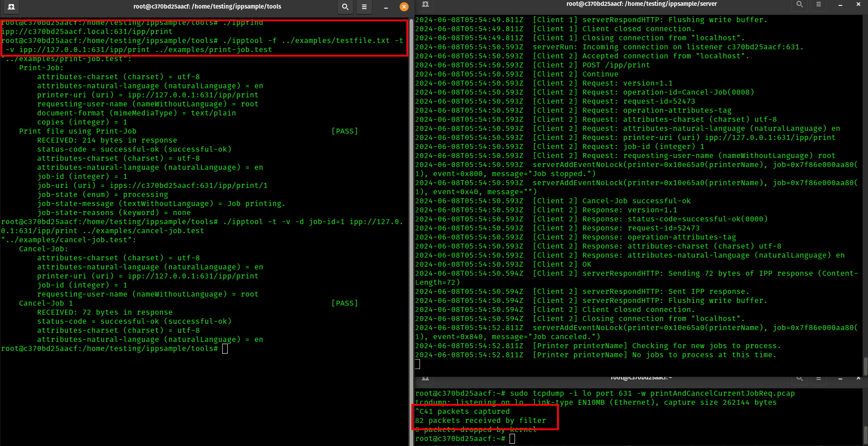This screenshot has width=868, height=446.
Task: Minimize the tcpdump terminal window
Action: point(840,378)
